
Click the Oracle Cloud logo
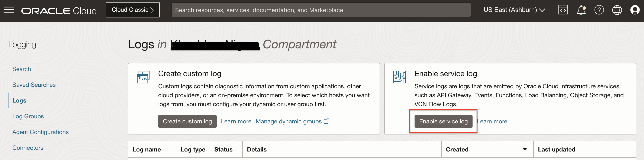coord(59,11)
